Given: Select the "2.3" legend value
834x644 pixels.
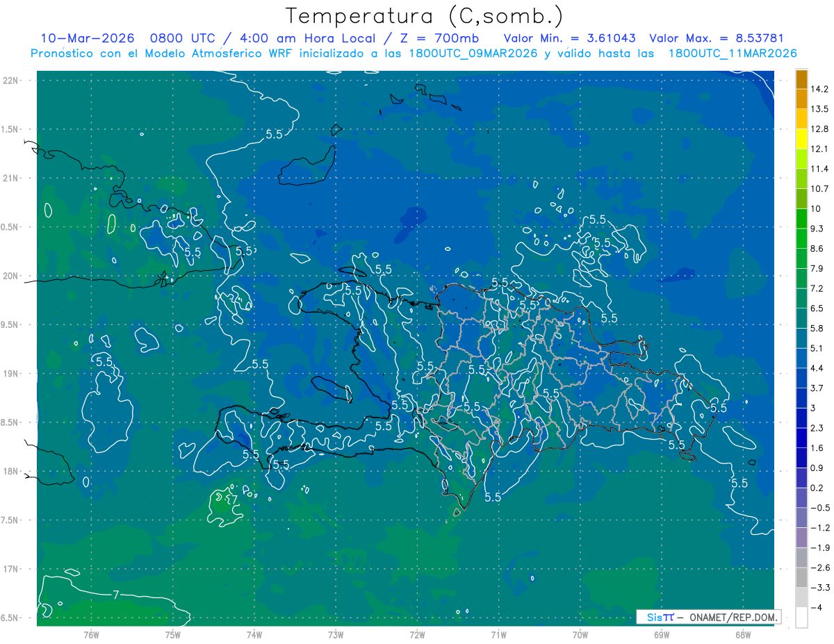Looking at the screenshot, I should click(x=819, y=428).
